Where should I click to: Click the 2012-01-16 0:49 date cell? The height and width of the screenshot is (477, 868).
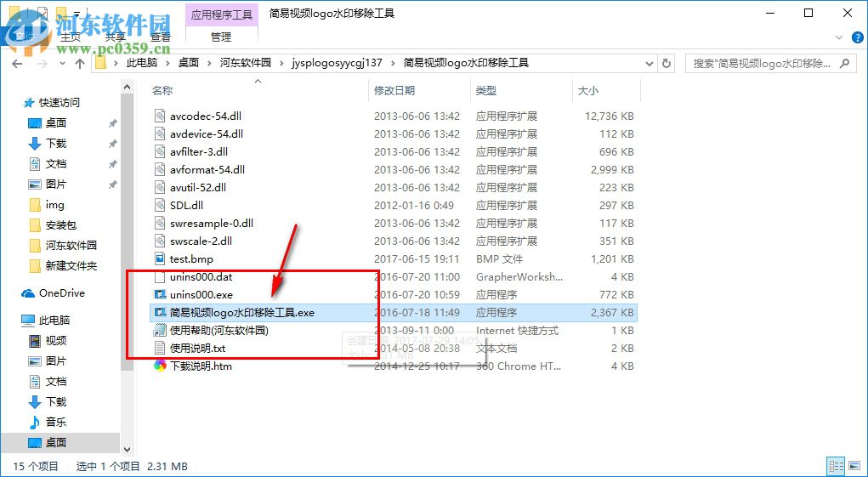(413, 205)
